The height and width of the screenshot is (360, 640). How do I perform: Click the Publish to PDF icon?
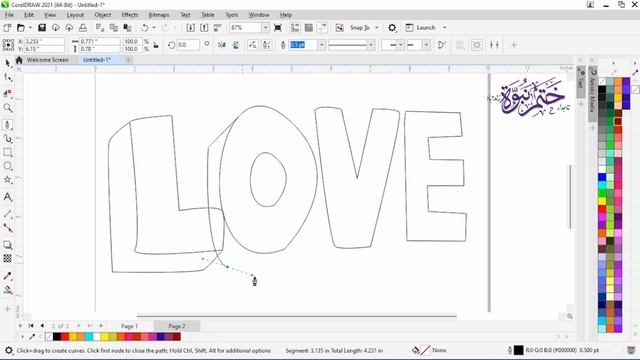point(217,28)
